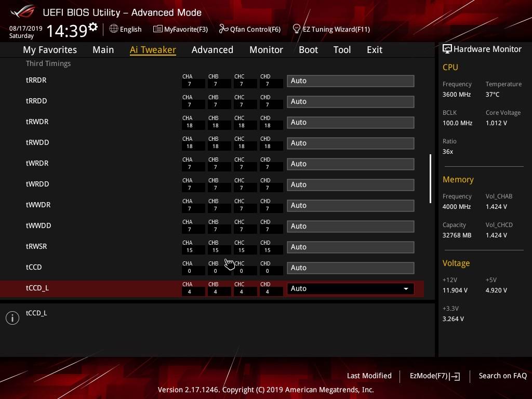The height and width of the screenshot is (399, 532).
Task: Click the Hardware Monitor screen icon
Action: click(x=447, y=49)
